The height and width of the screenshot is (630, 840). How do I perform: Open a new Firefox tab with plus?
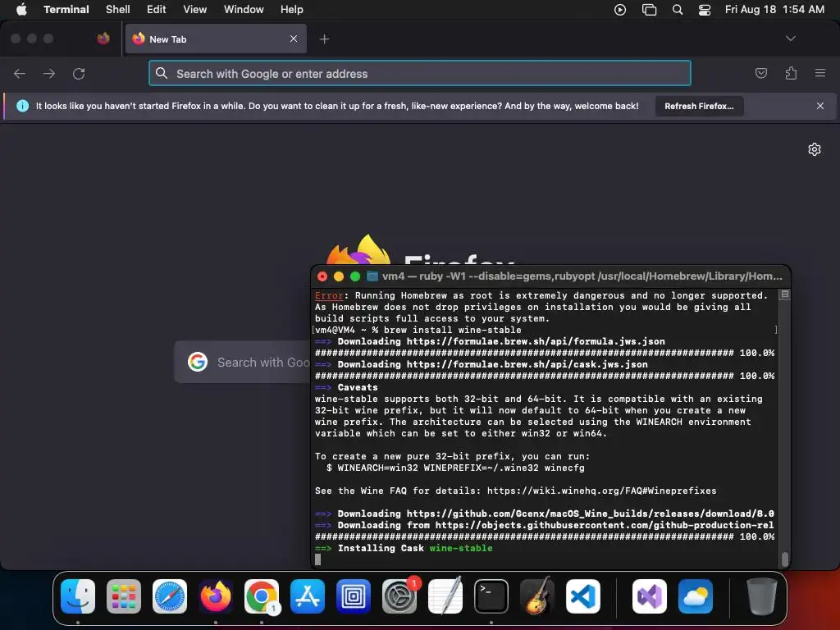[x=324, y=39]
